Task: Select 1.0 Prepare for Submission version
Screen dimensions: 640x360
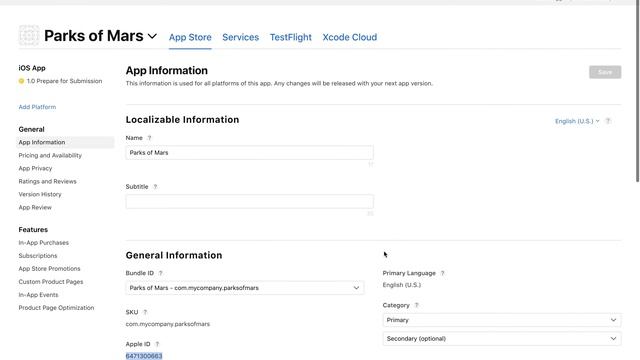Action: click(x=64, y=81)
